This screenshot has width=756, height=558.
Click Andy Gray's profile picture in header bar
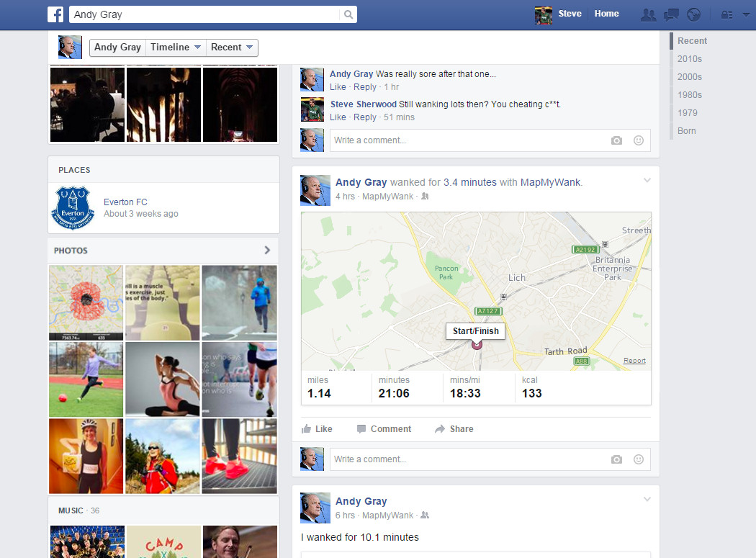(70, 48)
